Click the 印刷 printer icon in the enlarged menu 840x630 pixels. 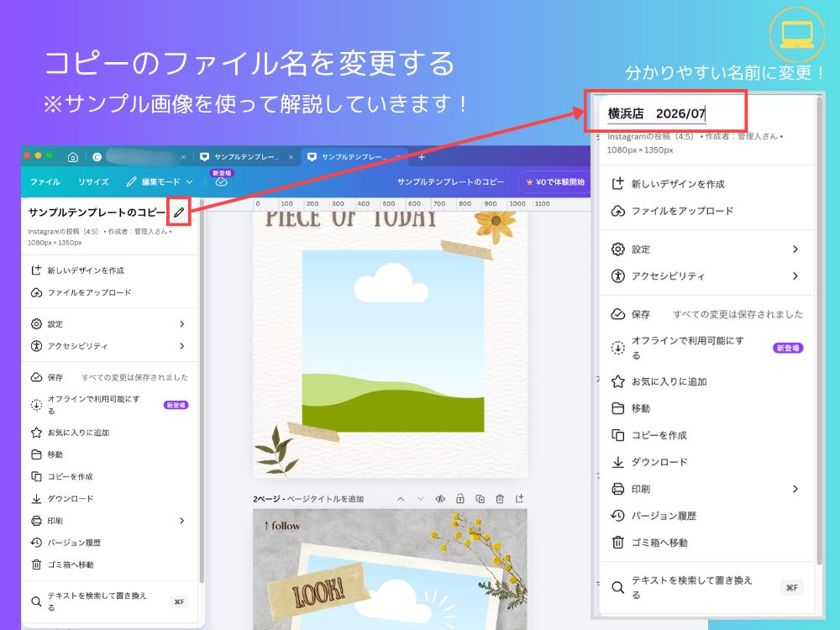point(617,489)
